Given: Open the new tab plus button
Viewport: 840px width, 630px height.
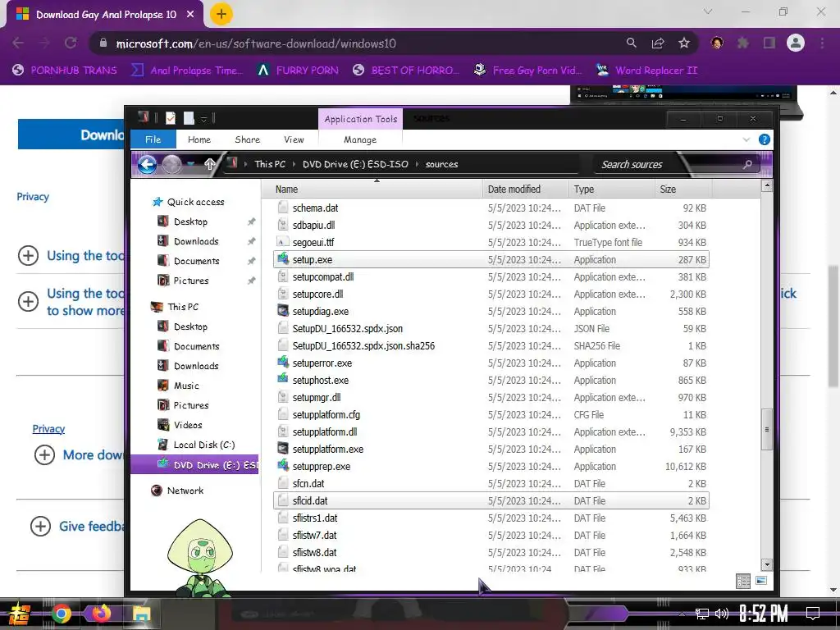Looking at the screenshot, I should point(221,15).
